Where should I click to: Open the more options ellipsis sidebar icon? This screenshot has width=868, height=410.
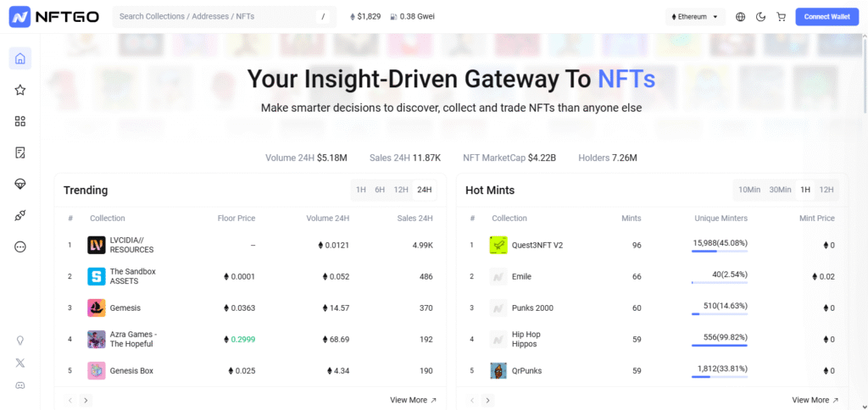[x=20, y=247]
